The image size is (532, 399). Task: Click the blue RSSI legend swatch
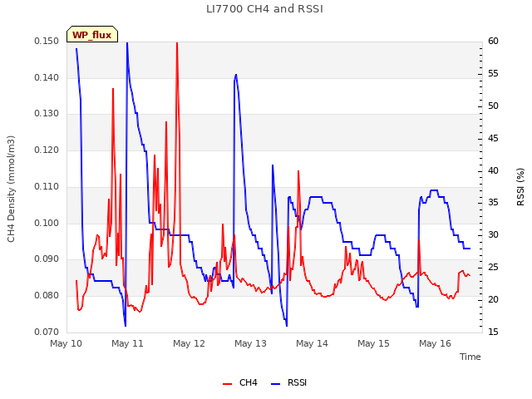(276, 384)
